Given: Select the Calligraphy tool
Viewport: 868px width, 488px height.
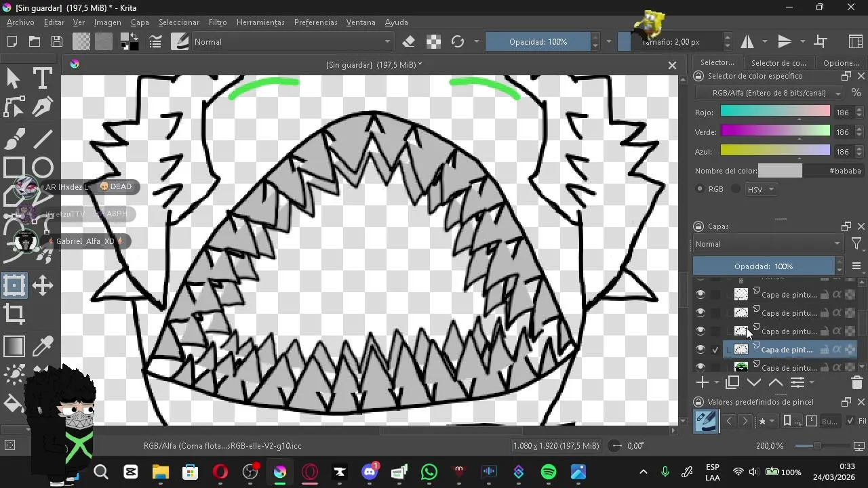Looking at the screenshot, I should (42, 108).
